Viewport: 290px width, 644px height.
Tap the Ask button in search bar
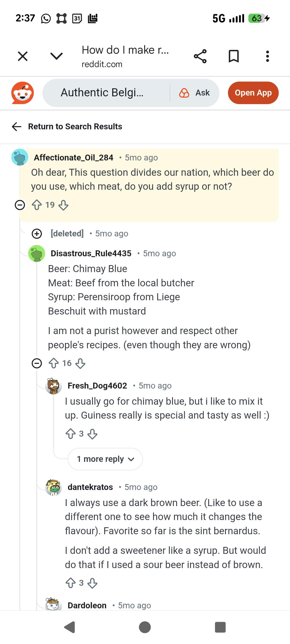pos(195,93)
